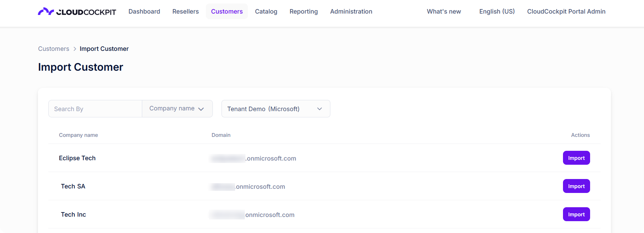Image resolution: width=644 pixels, height=233 pixels.
Task: Click Tech SA's onmicrosoft.com domain
Action: click(x=248, y=187)
